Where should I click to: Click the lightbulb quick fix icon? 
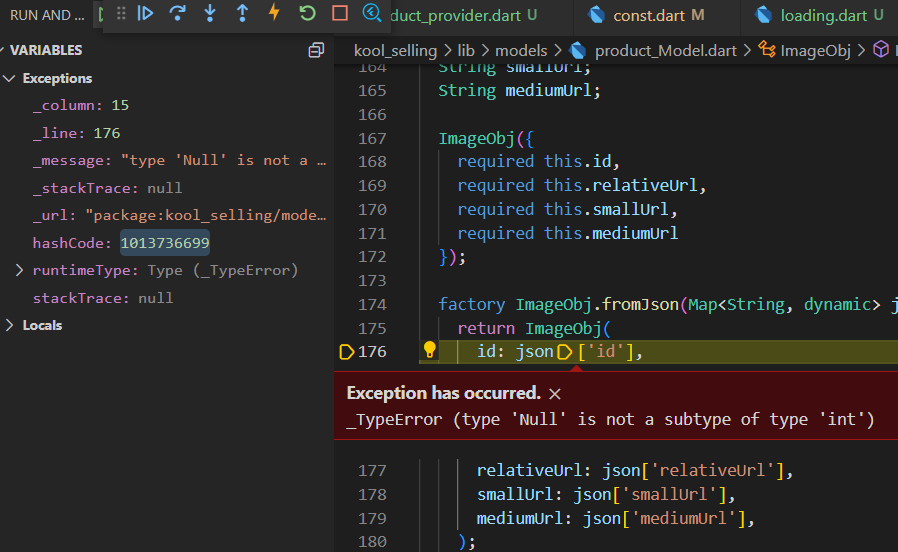click(x=430, y=349)
